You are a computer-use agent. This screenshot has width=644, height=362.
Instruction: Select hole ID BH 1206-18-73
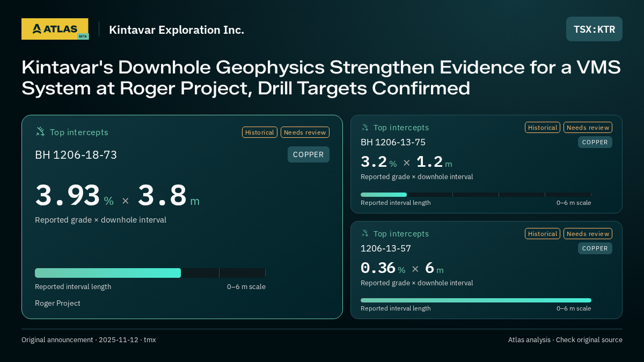76,155
